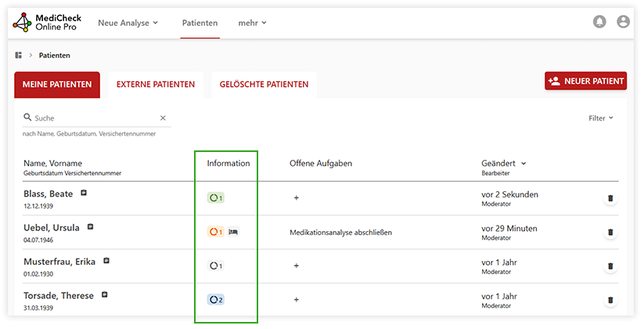Screen dimensions: 644x329
Task: Switch to the Gelöschte Patienten tab
Action: [x=264, y=85]
